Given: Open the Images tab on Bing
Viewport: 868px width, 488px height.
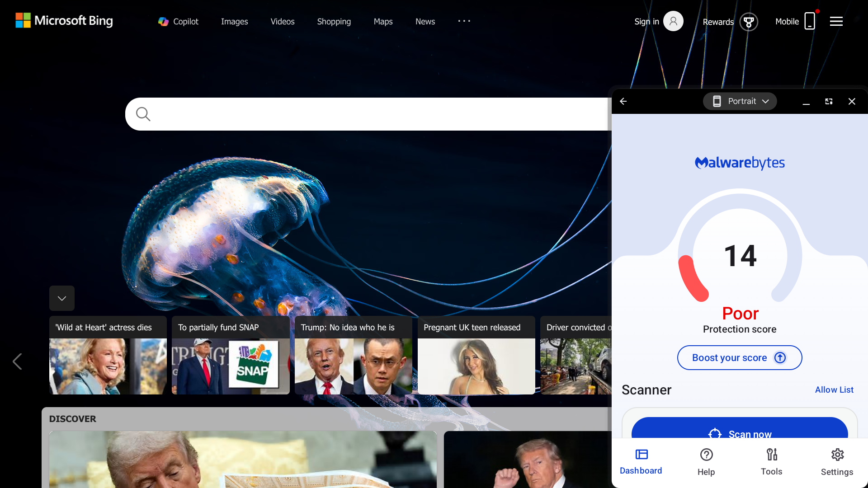Looking at the screenshot, I should tap(234, 21).
